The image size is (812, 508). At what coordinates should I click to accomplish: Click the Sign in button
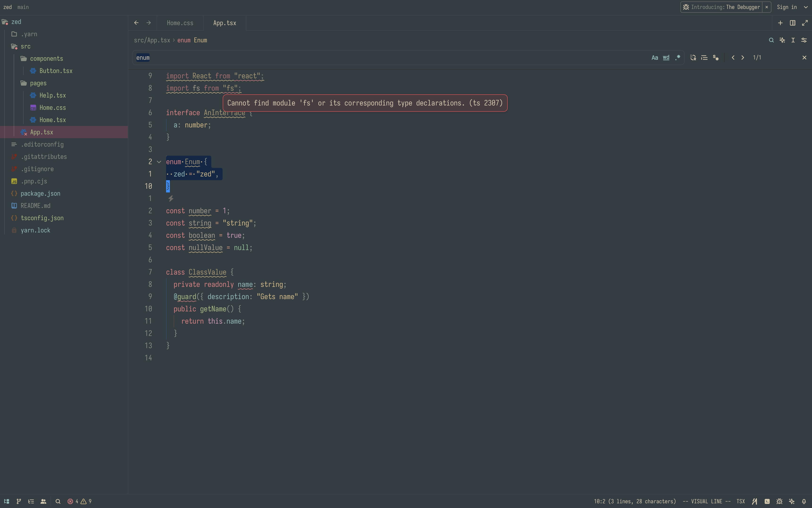787,7
